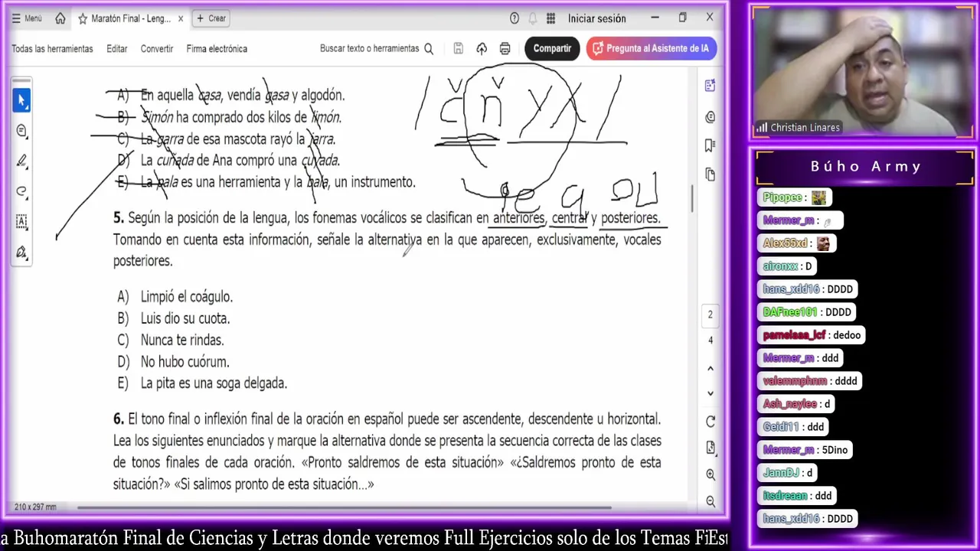Open the fill and sign pen tool
980x551 pixels.
tap(21, 253)
